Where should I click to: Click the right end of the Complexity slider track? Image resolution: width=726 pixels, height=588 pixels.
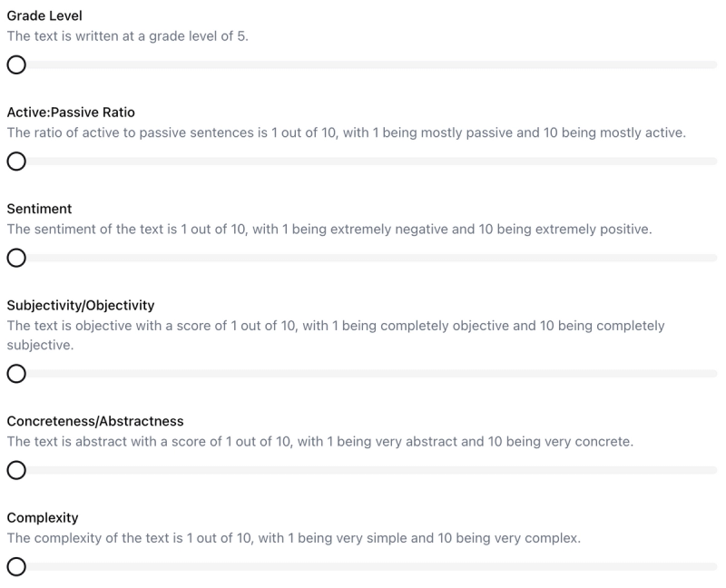[714, 567]
